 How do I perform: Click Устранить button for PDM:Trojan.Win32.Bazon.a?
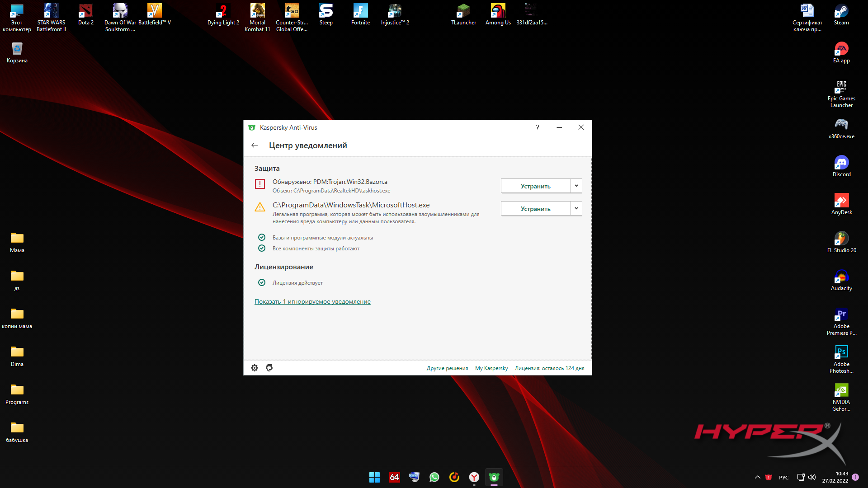(535, 185)
